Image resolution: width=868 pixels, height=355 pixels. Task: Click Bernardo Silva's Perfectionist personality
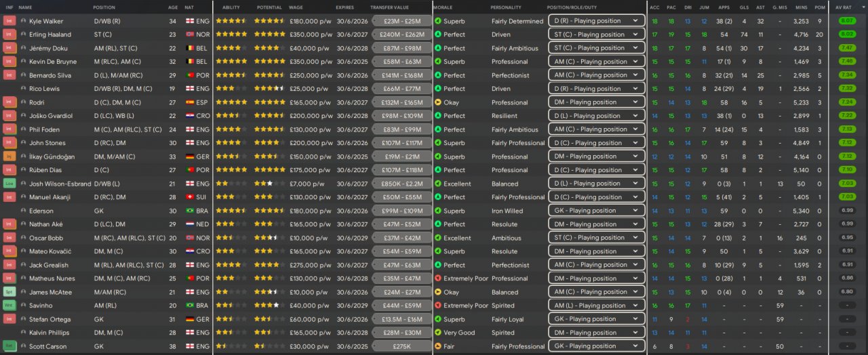coord(513,75)
